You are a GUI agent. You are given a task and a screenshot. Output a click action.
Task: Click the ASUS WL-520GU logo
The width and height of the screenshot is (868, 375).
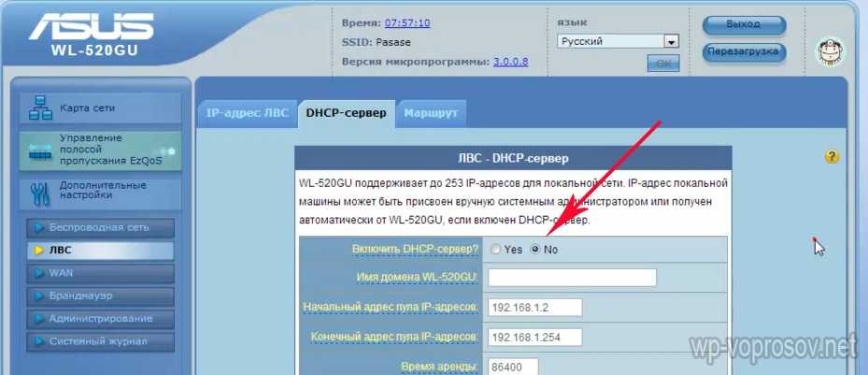(x=92, y=34)
